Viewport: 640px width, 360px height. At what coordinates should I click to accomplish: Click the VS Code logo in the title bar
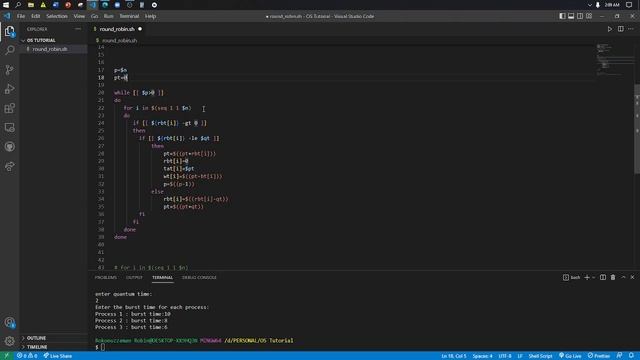pyautogui.click(x=7, y=16)
